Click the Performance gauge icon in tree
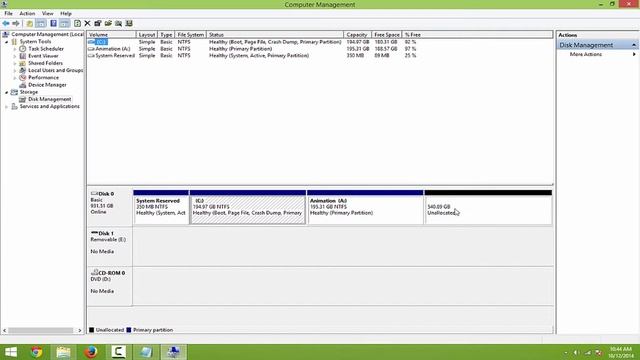The width and height of the screenshot is (640, 360). 22,78
